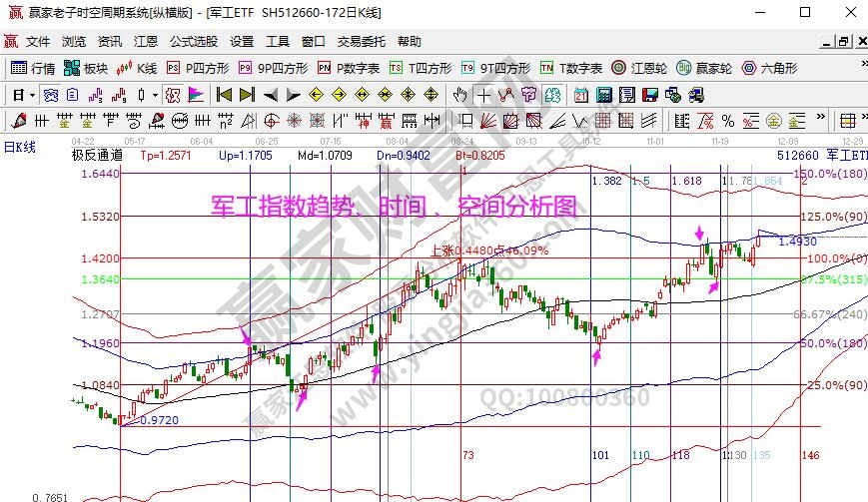Select the hand pan tool

(x=459, y=95)
